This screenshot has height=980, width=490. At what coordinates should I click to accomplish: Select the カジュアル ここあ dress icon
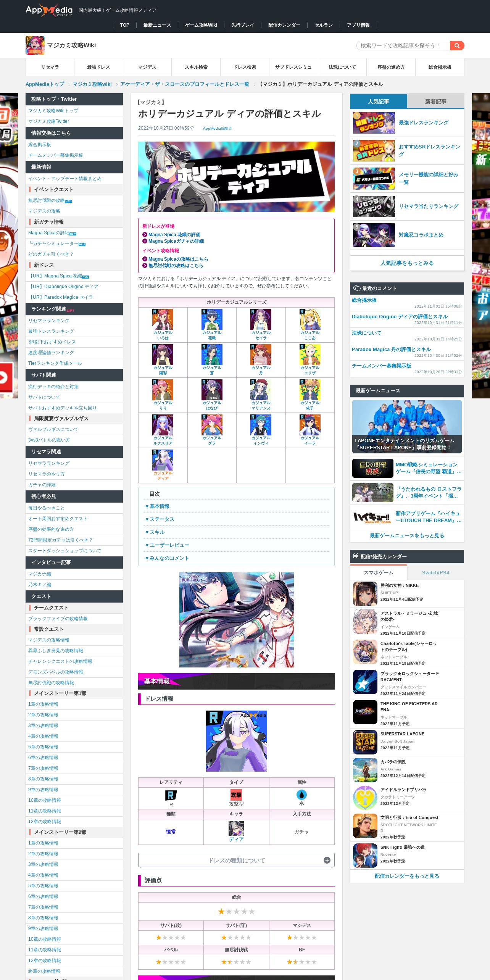click(x=310, y=319)
